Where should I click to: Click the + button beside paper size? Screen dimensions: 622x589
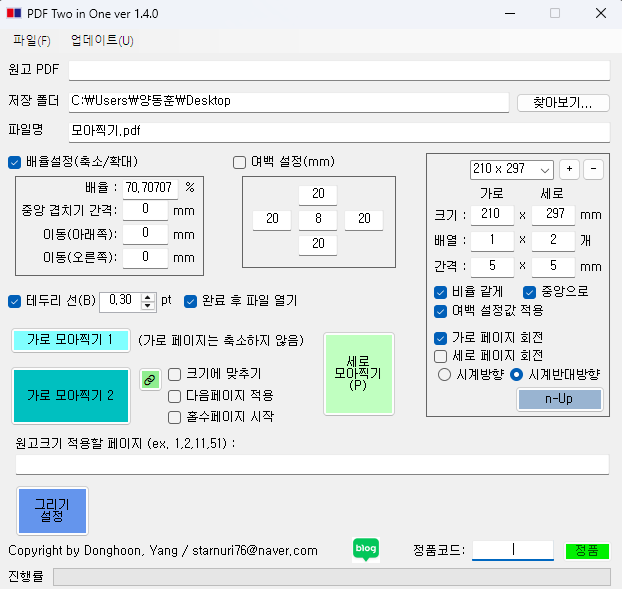point(569,169)
